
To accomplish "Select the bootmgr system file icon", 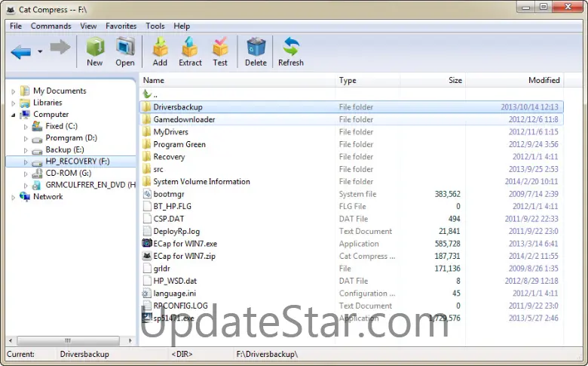I will pos(147,194).
